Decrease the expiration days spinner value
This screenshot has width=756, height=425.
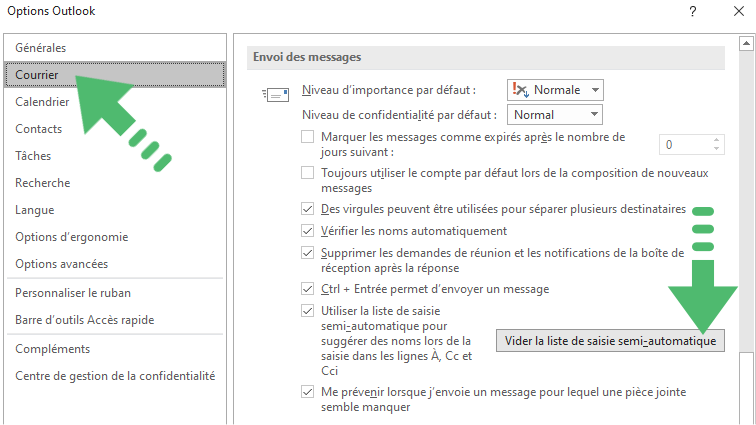coord(716,149)
